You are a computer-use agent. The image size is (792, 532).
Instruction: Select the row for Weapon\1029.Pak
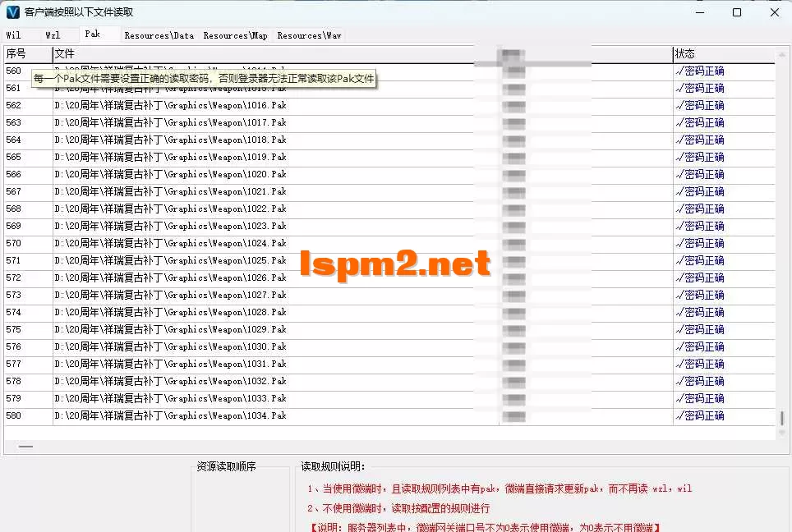click(x=389, y=329)
